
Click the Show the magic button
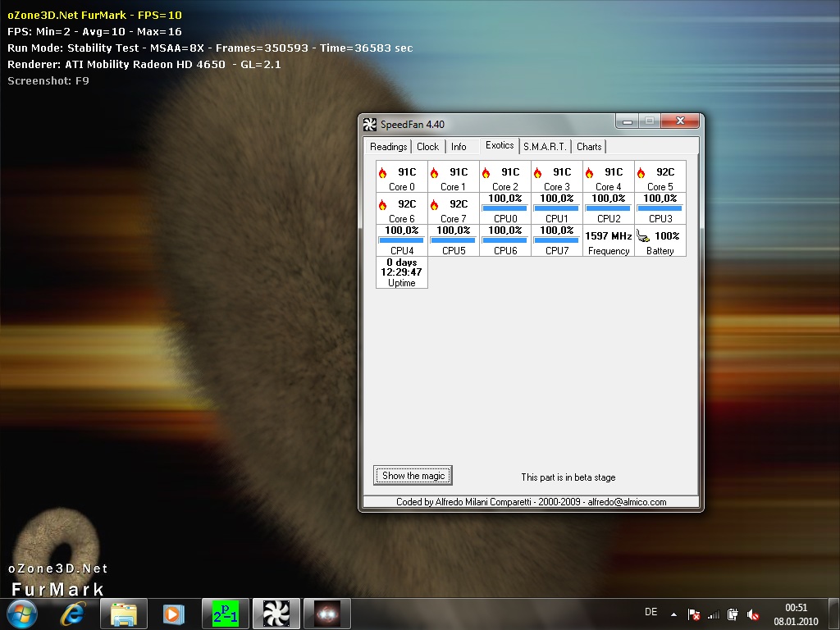(413, 476)
